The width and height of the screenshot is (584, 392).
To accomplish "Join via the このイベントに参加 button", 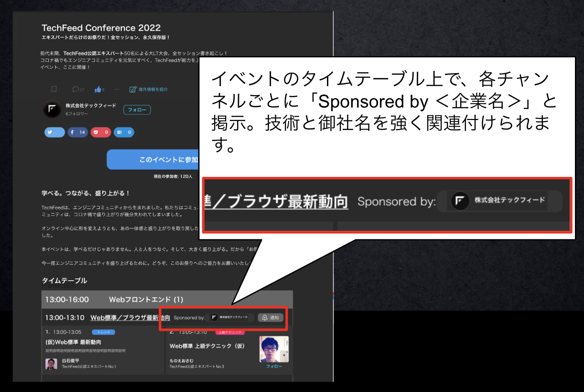I will click(152, 160).
